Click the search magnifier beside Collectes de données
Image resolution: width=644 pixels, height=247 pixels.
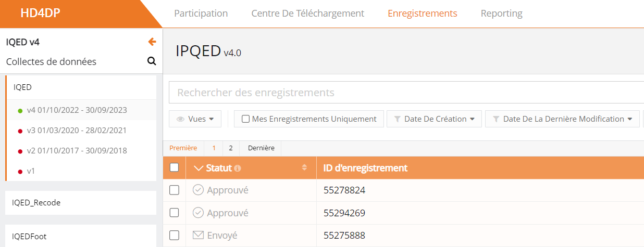pos(152,61)
